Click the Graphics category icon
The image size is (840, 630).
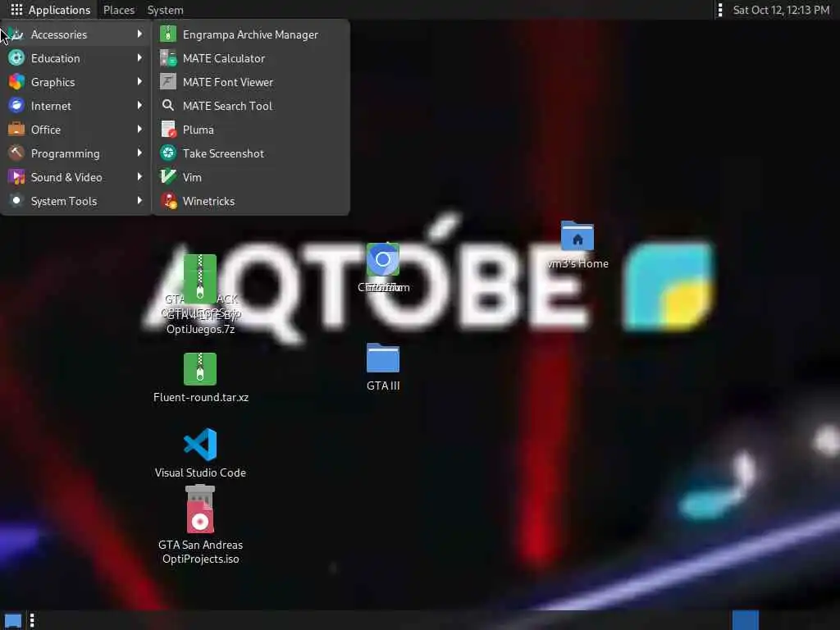[16, 82]
